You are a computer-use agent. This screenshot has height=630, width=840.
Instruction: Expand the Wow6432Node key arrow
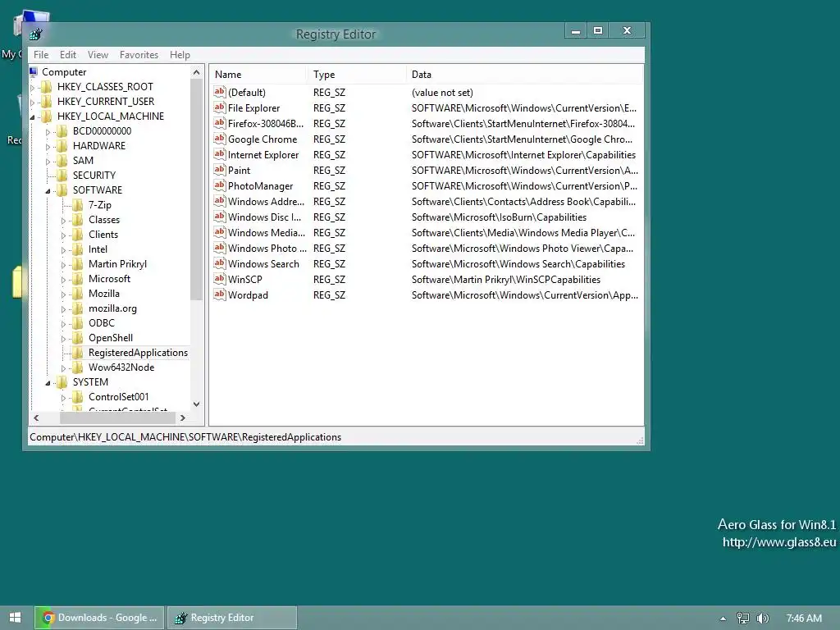[x=64, y=368]
